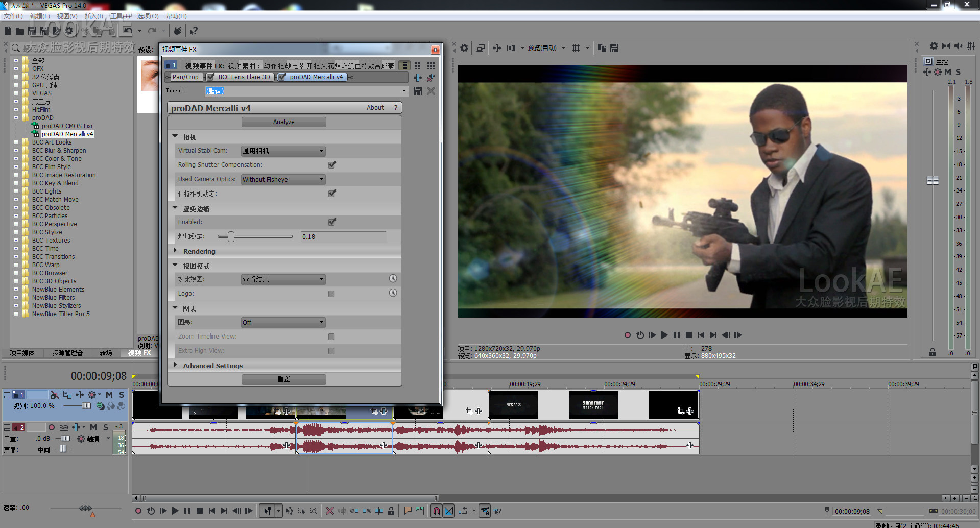Switch to the 转场 tab
Screen dimensions: 980x528
(x=106, y=353)
